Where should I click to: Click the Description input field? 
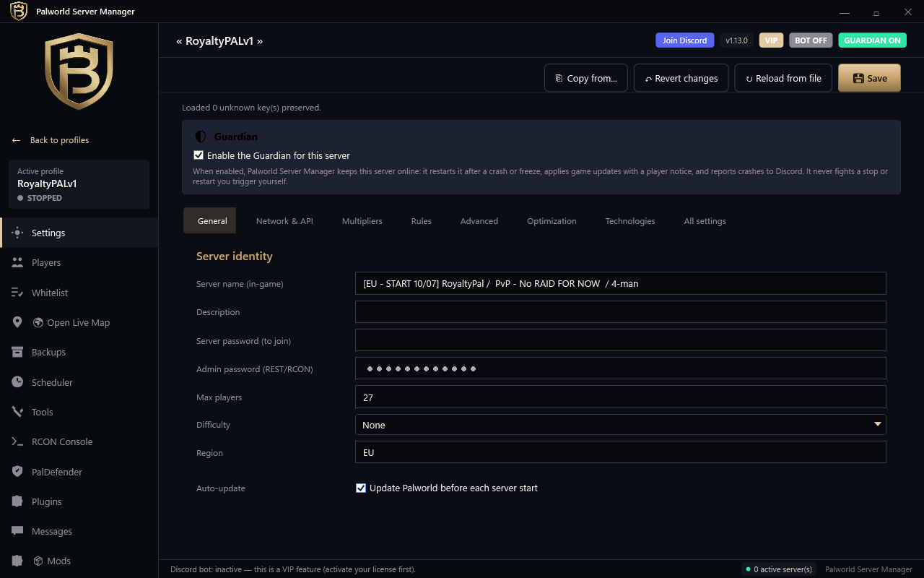[620, 311]
